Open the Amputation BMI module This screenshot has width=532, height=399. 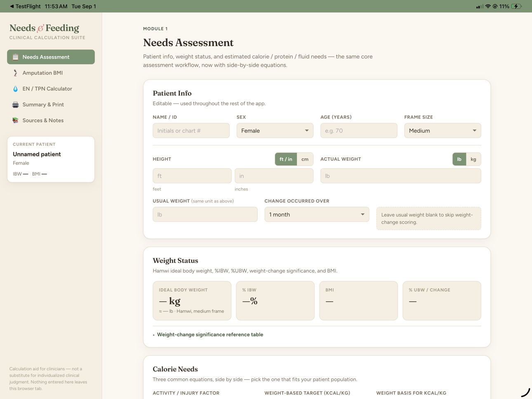tap(51, 73)
